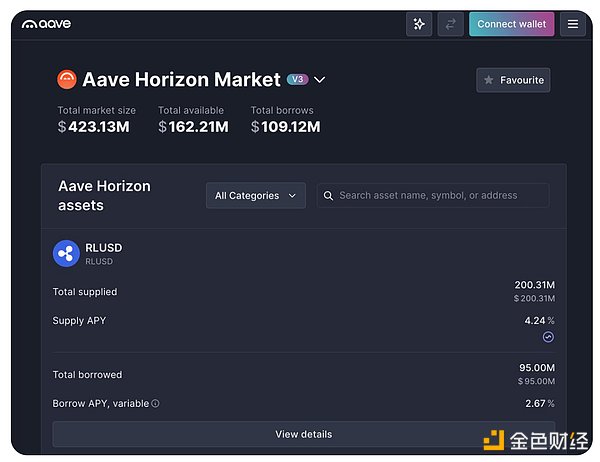Click the Borrow APY variable info icon
The image size is (600, 462).
tap(155, 404)
